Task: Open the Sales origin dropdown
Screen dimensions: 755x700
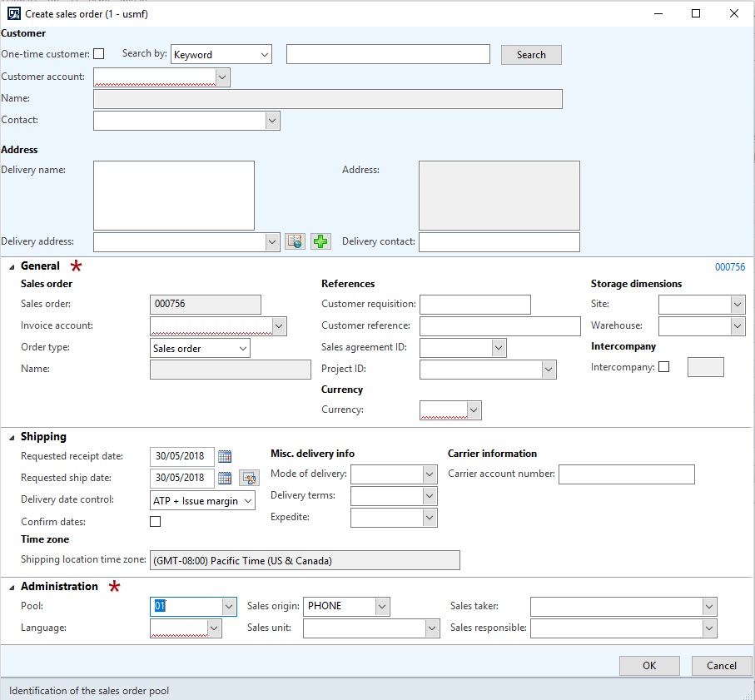Action: coord(382,606)
